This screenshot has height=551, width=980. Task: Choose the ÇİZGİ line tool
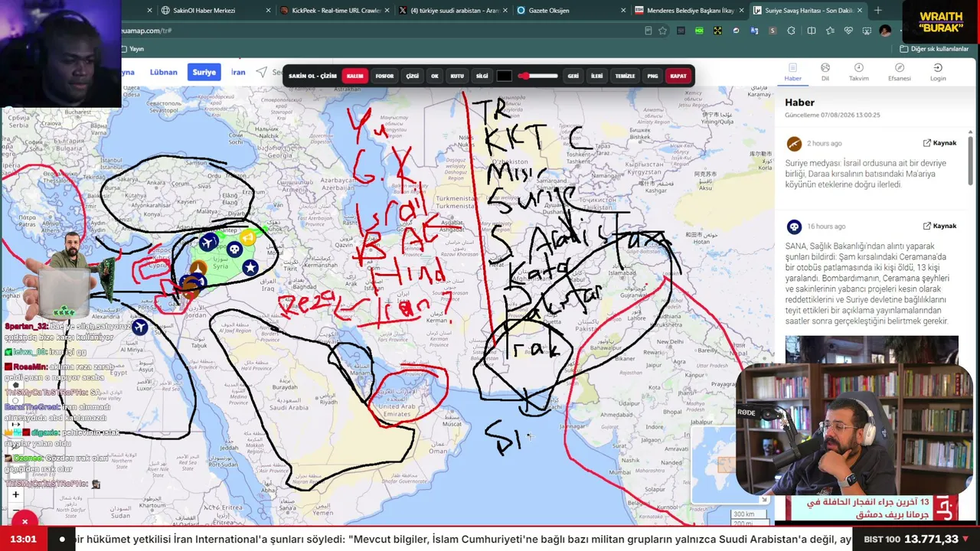pyautogui.click(x=413, y=76)
